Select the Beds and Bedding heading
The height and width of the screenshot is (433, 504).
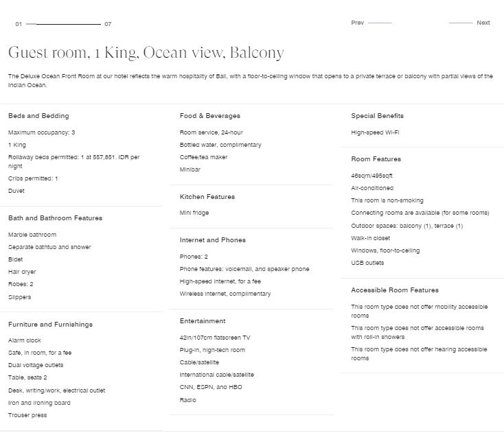click(38, 116)
